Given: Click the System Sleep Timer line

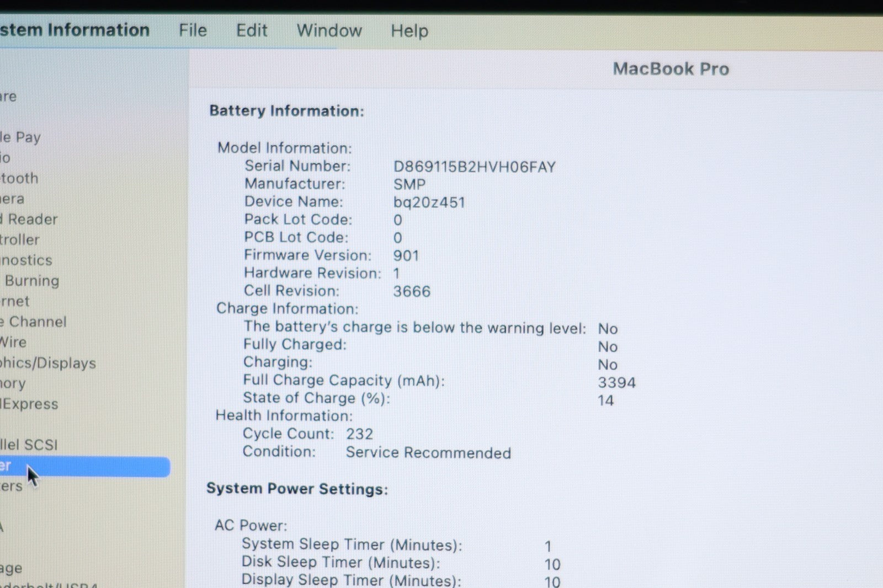Looking at the screenshot, I should [x=397, y=545].
